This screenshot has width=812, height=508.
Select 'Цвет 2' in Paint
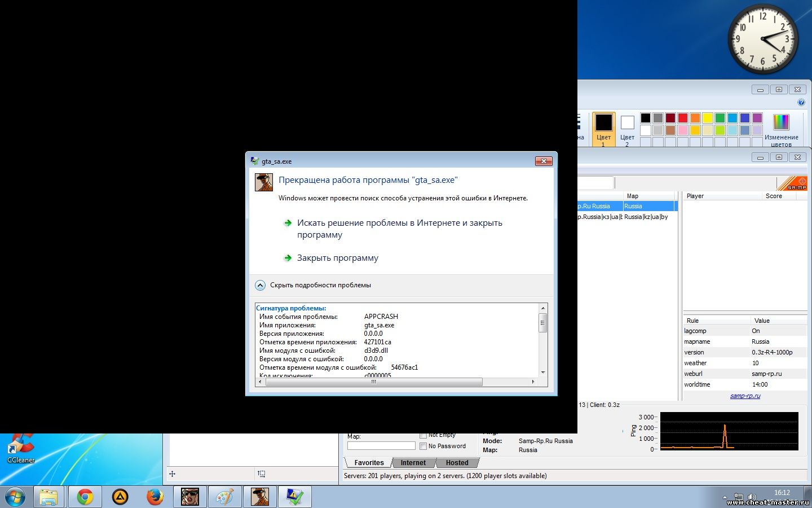(x=627, y=129)
